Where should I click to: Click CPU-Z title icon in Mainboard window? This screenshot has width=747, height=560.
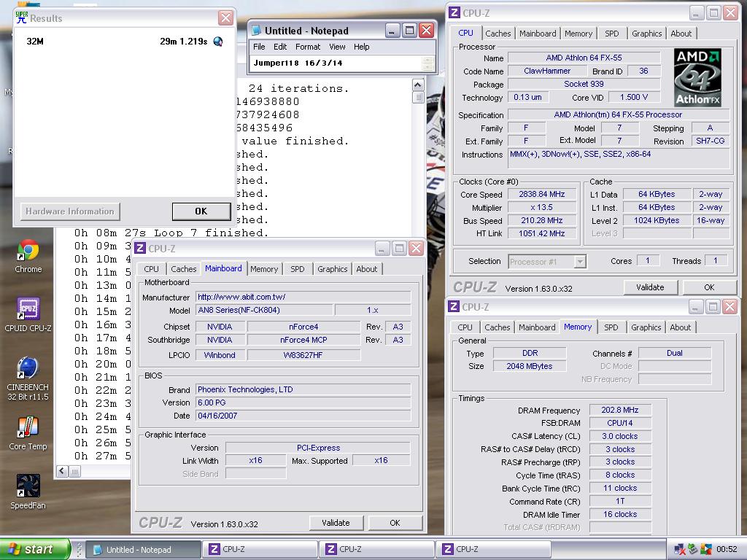[x=140, y=248]
